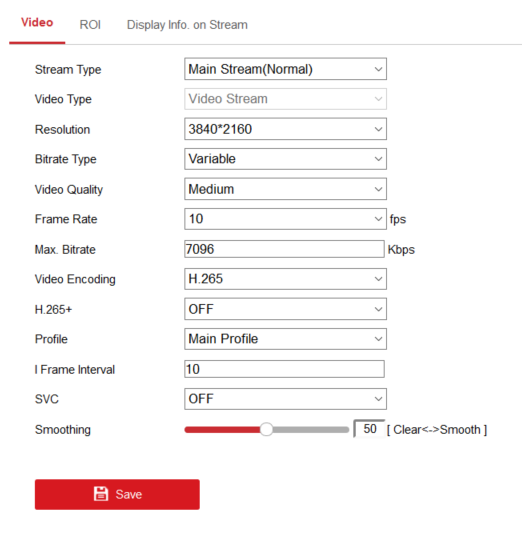Click the floppy disk icon on Save
The height and width of the screenshot is (536, 522).
tap(101, 494)
